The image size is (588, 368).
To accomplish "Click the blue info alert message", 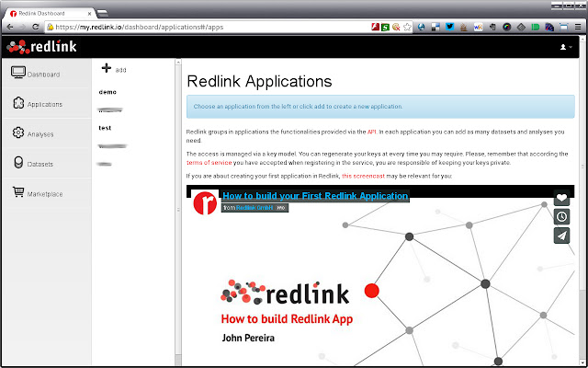I will 380,107.
